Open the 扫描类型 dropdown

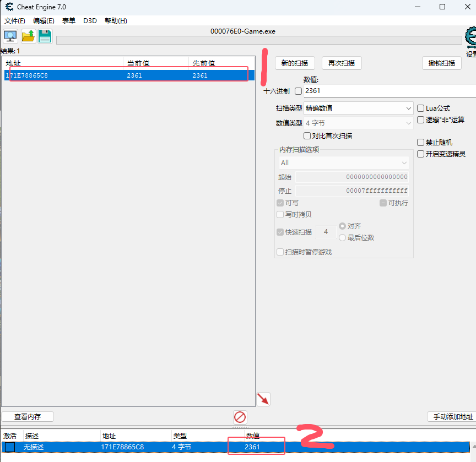(x=358, y=108)
